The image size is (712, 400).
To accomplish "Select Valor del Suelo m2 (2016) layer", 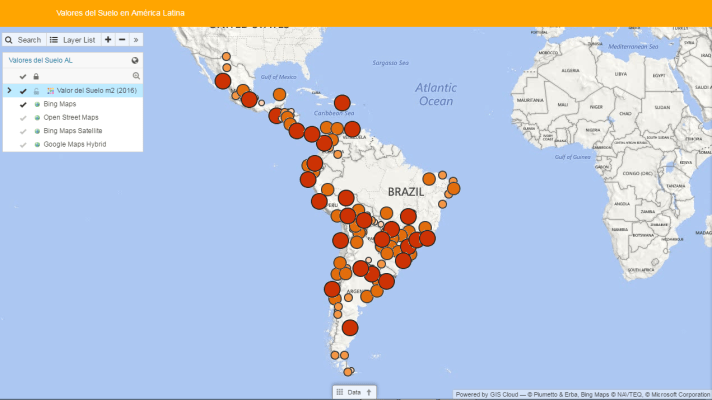I will (x=97, y=90).
